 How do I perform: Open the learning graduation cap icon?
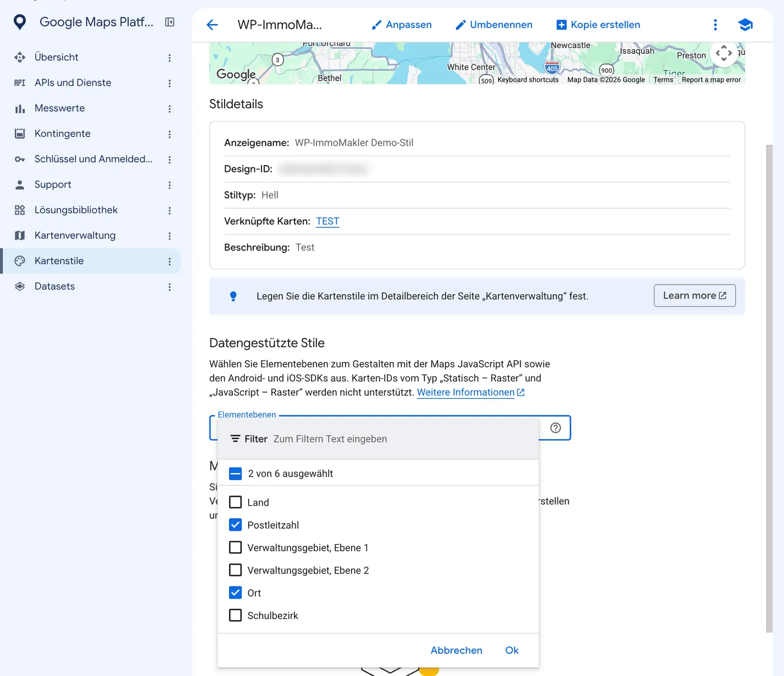point(745,25)
